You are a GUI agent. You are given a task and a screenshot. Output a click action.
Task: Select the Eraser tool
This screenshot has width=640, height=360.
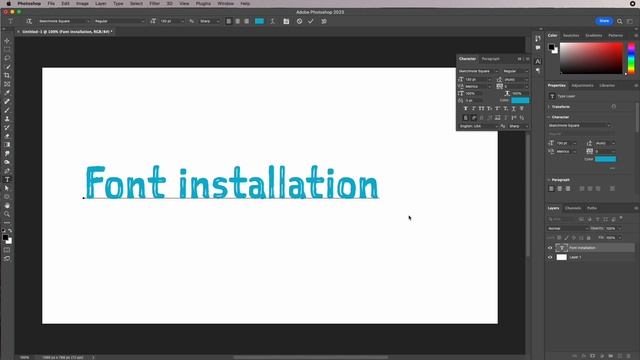click(x=7, y=136)
